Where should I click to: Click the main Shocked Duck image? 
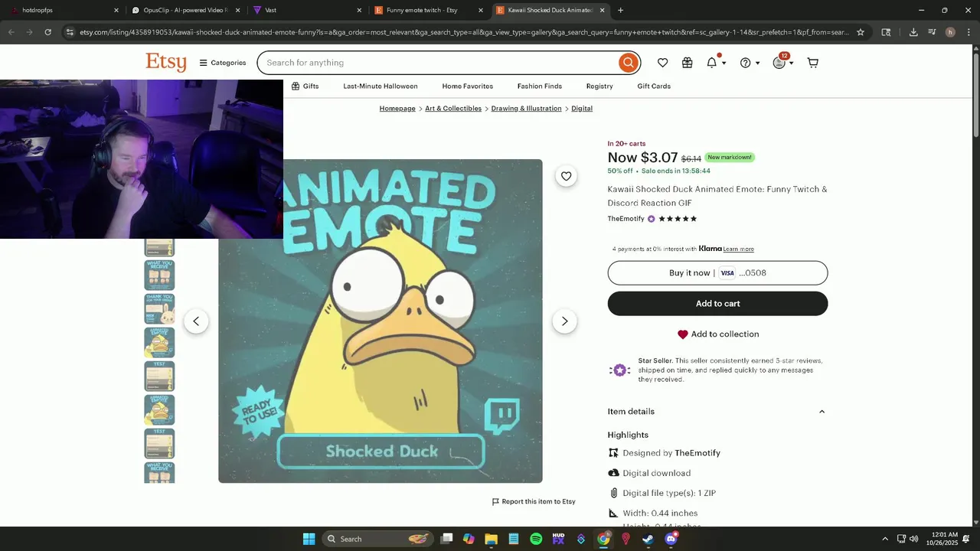[x=381, y=321]
